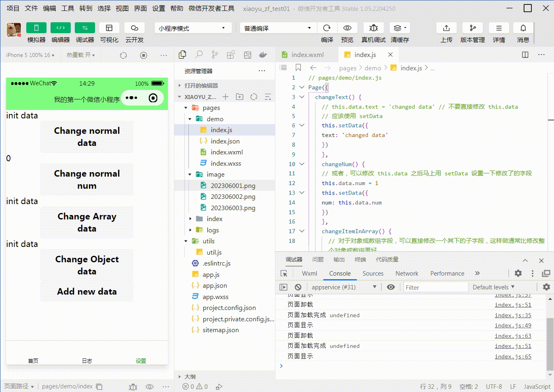Open cloud development (云开发)

pyautogui.click(x=134, y=28)
